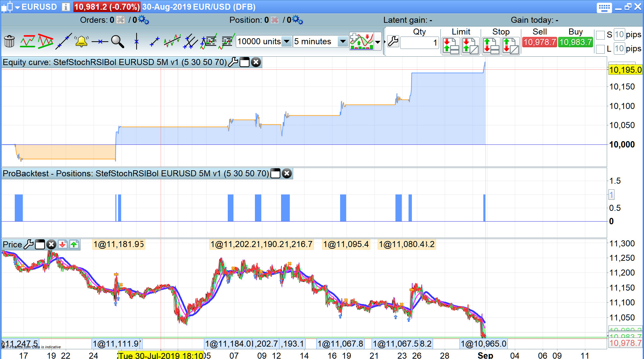Click the Latent gain label
This screenshot has width=644, height=359.
coord(408,20)
